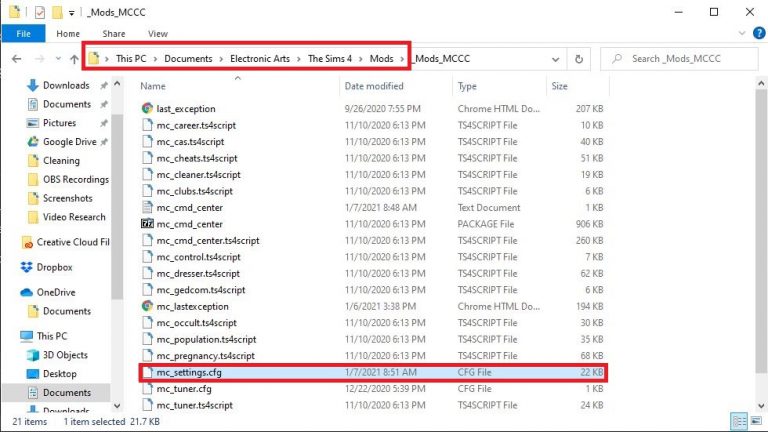The image size is (768, 432).
Task: Open the recent locations dropdown arrow
Action: click(x=58, y=59)
